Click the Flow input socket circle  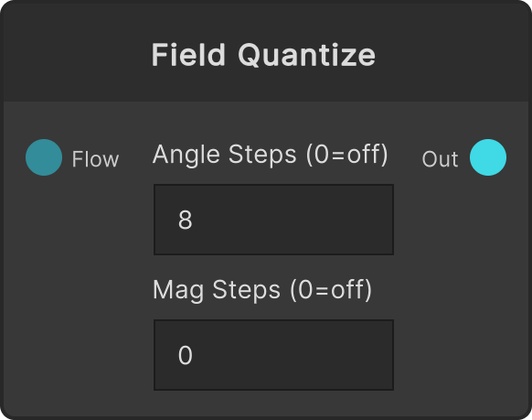point(44,157)
